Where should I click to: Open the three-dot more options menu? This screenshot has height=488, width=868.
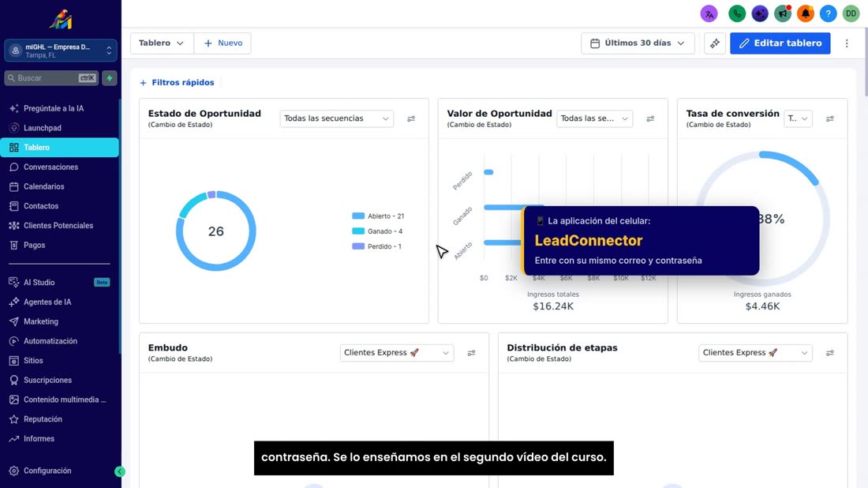click(x=847, y=43)
